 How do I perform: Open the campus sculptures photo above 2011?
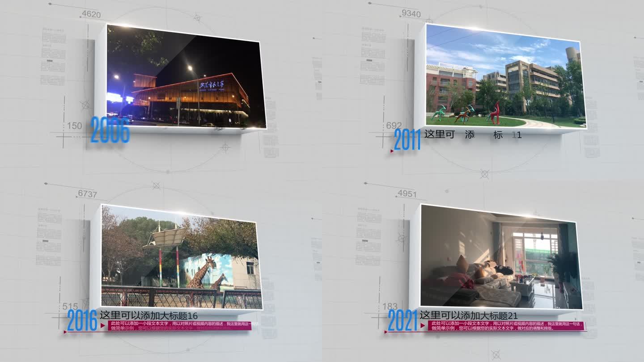click(x=505, y=76)
